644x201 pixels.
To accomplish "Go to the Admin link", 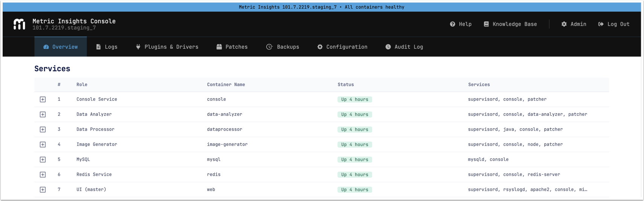I will tap(574, 24).
